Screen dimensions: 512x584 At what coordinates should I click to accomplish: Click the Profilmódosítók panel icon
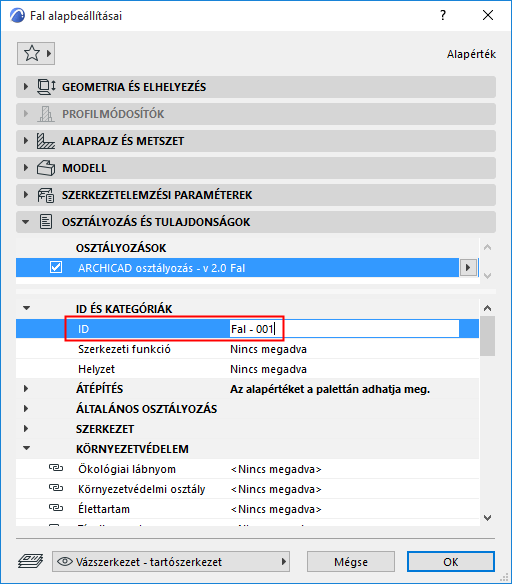point(46,114)
